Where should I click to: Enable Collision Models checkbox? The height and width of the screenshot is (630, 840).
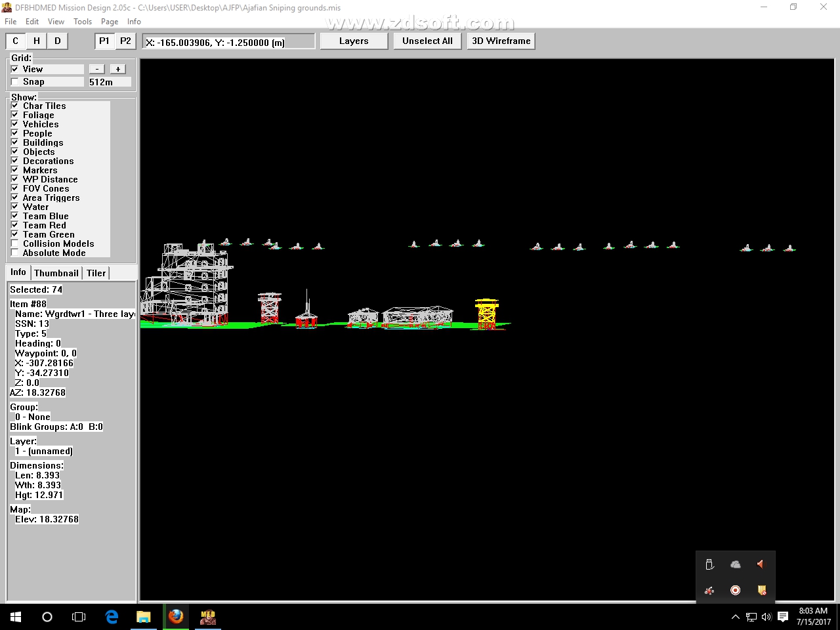pos(15,243)
